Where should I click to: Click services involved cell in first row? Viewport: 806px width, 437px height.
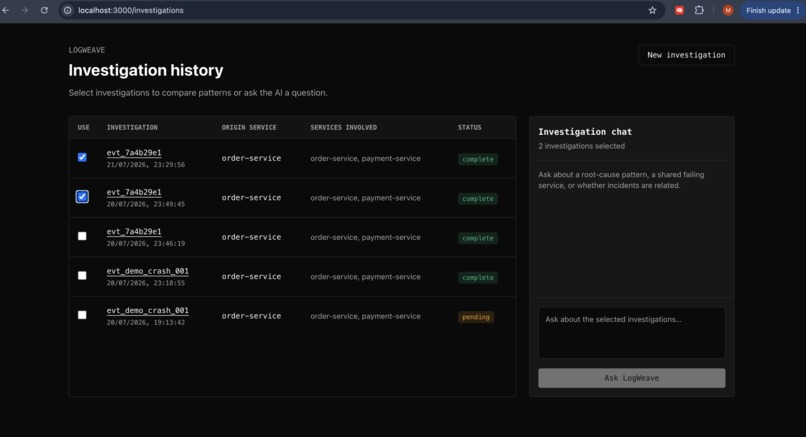365,158
